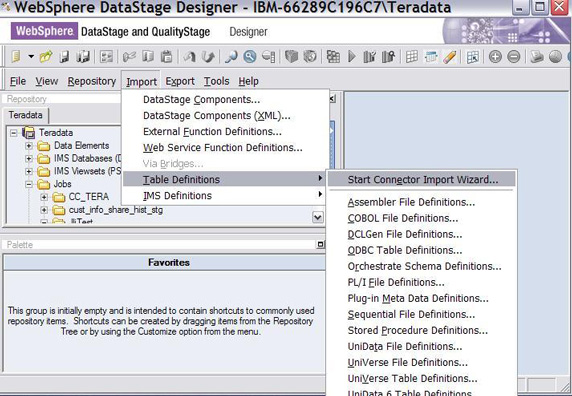The image size is (572, 396).
Task: Click the Undo arrow toolbar icon
Action: (x=189, y=57)
